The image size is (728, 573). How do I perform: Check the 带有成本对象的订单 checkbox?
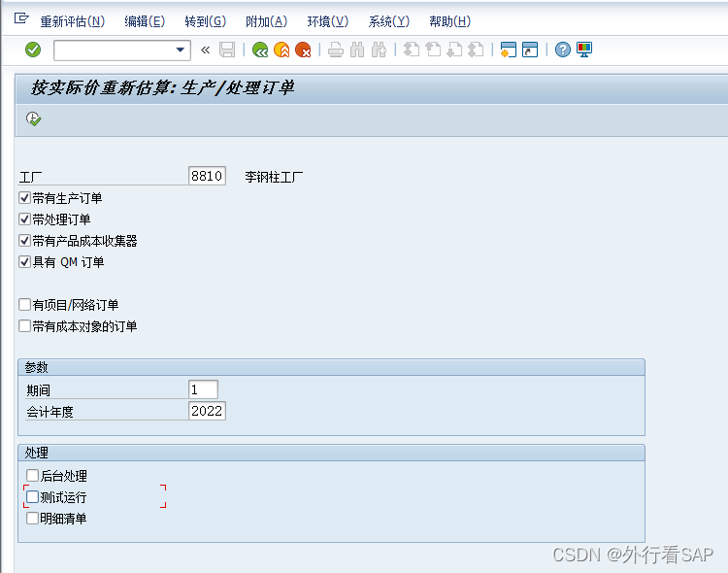click(24, 326)
